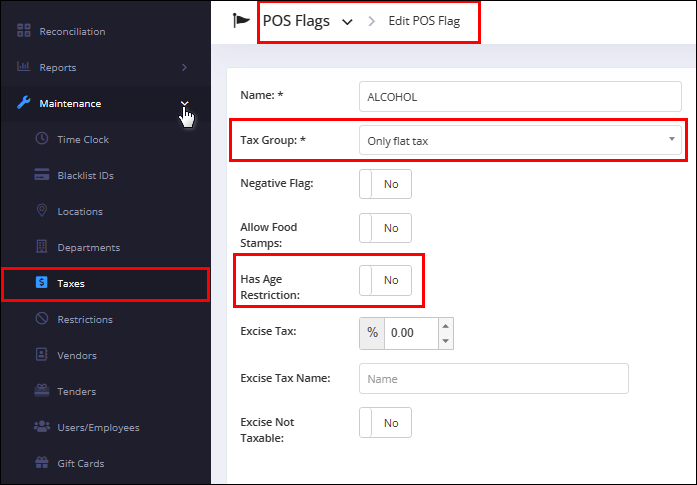Increase Excise Tax with up arrow
697x485 pixels.
[x=445, y=326]
